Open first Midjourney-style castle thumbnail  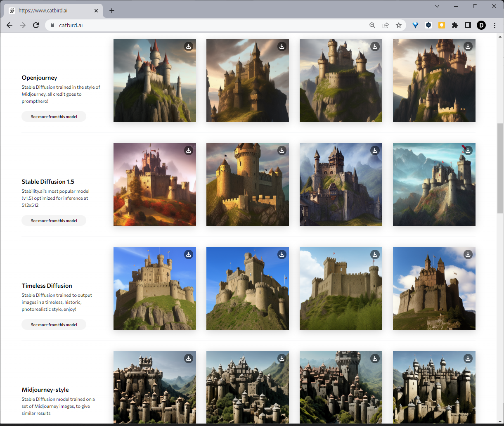click(155, 388)
